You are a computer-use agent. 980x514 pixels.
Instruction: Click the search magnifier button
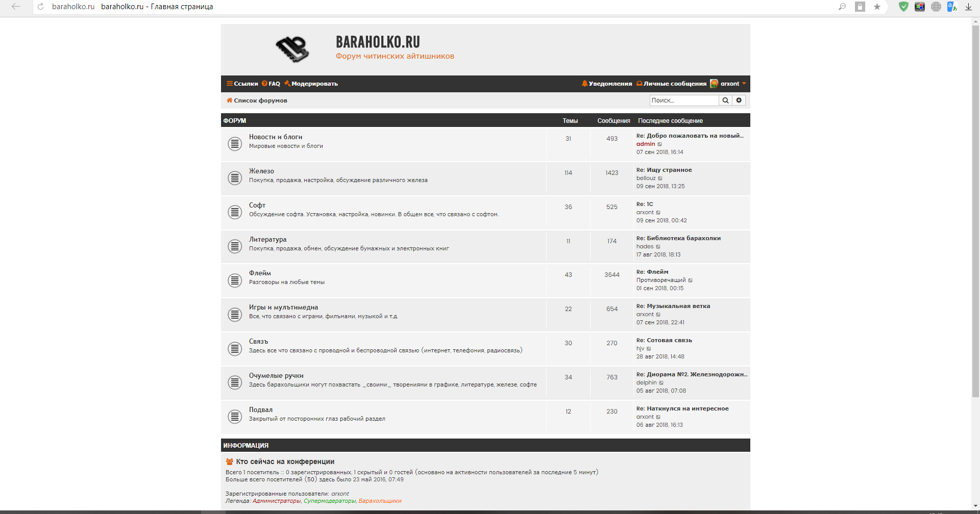click(x=725, y=100)
